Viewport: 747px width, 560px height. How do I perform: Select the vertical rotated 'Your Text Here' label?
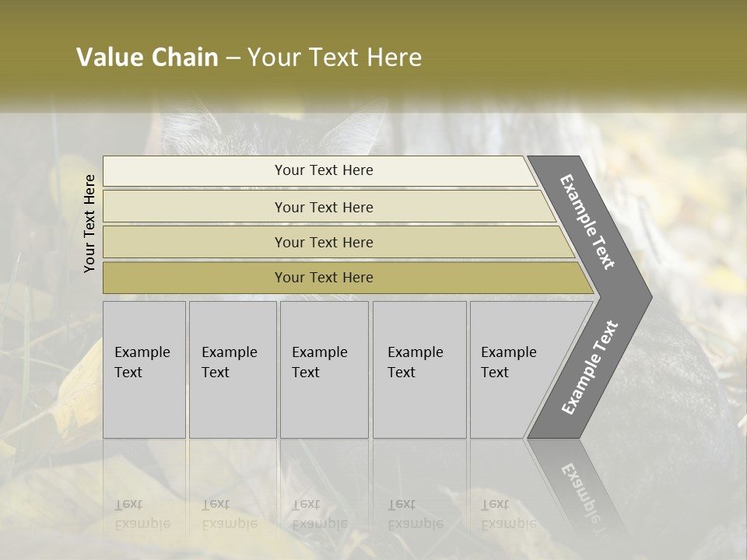pyautogui.click(x=89, y=223)
